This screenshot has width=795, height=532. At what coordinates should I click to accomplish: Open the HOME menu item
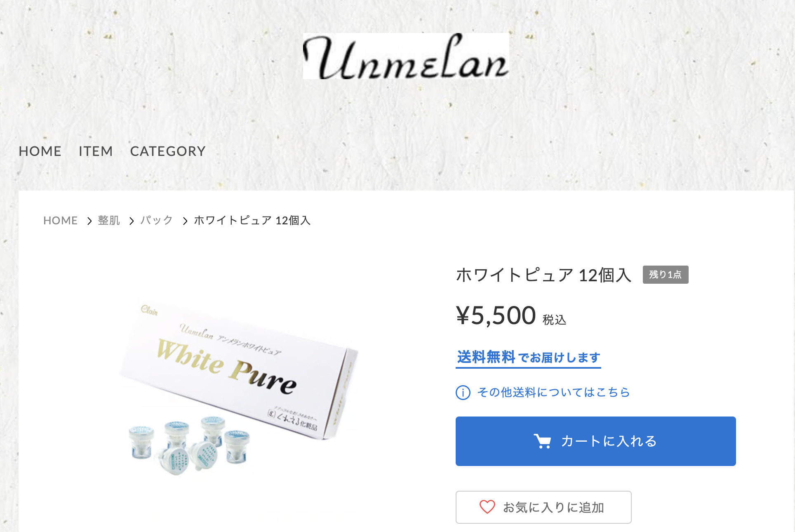[x=40, y=151]
